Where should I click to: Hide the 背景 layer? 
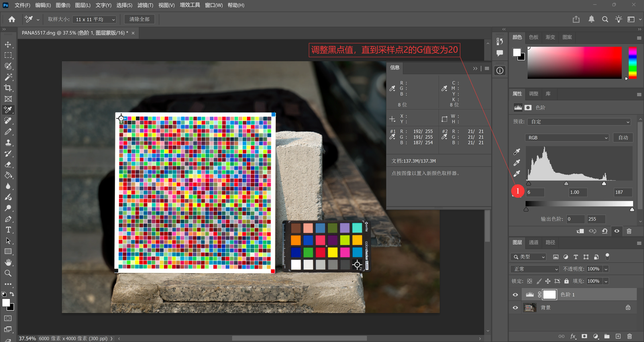515,308
